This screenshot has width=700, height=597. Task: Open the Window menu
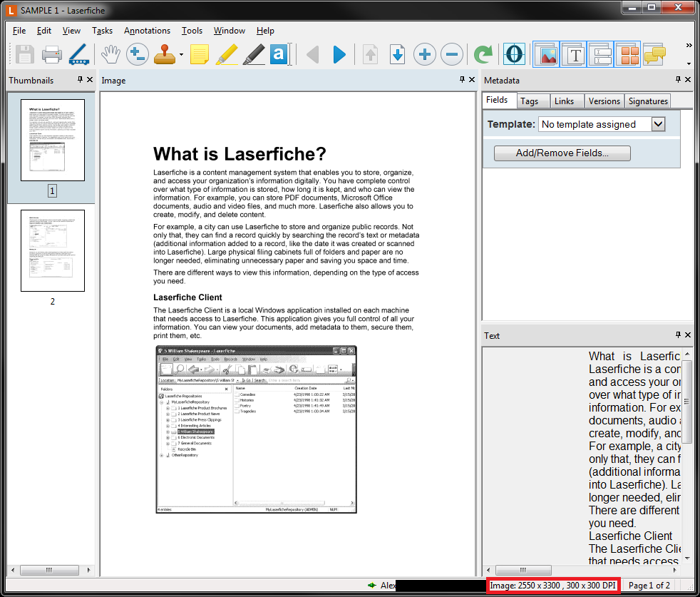230,31
